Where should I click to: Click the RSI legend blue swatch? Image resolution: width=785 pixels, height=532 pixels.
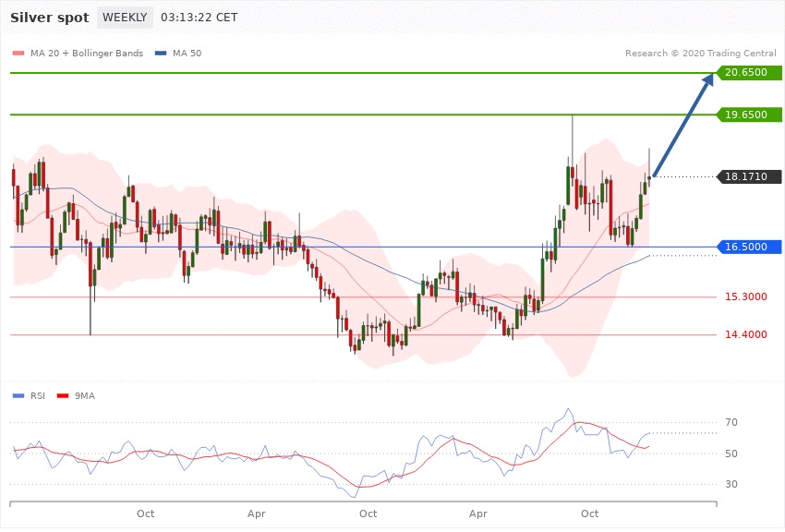[x=18, y=396]
